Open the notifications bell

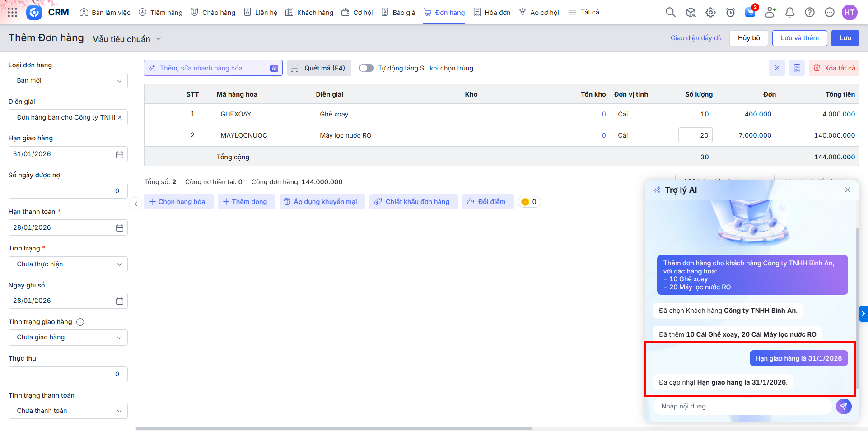click(x=789, y=13)
